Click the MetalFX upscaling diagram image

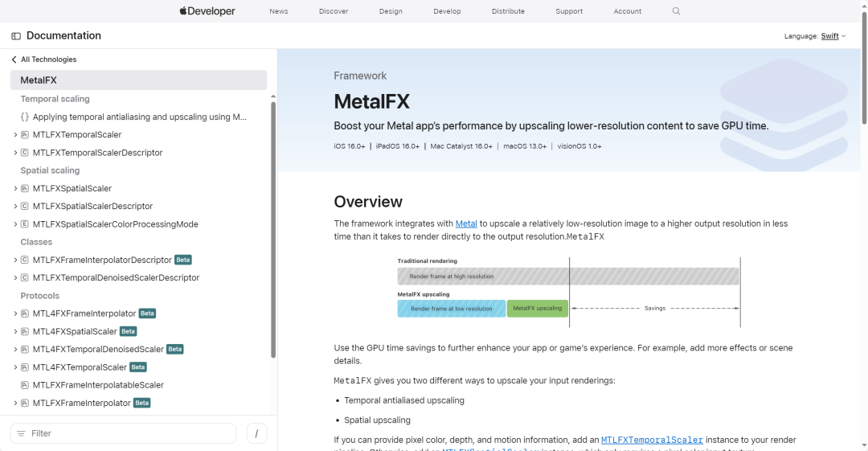click(568, 292)
